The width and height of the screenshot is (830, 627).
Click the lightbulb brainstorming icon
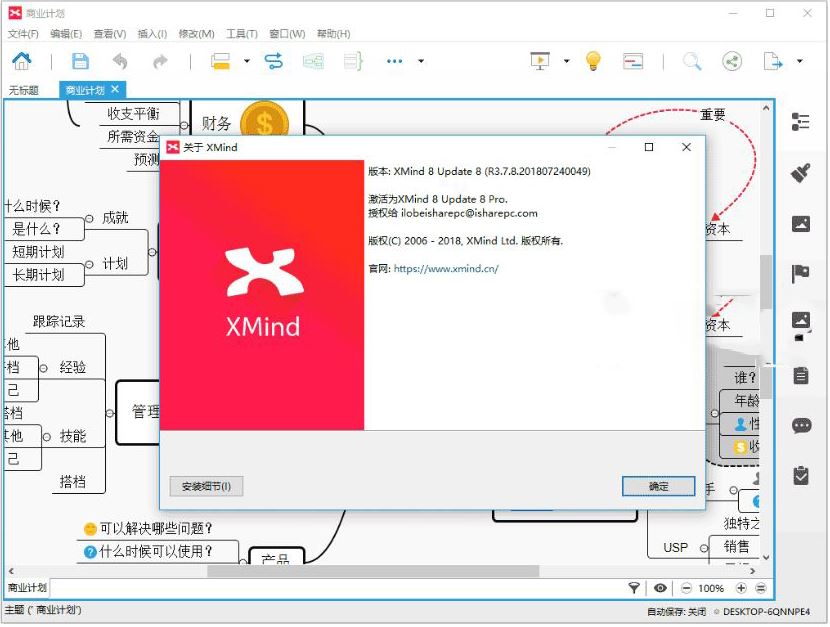(593, 61)
